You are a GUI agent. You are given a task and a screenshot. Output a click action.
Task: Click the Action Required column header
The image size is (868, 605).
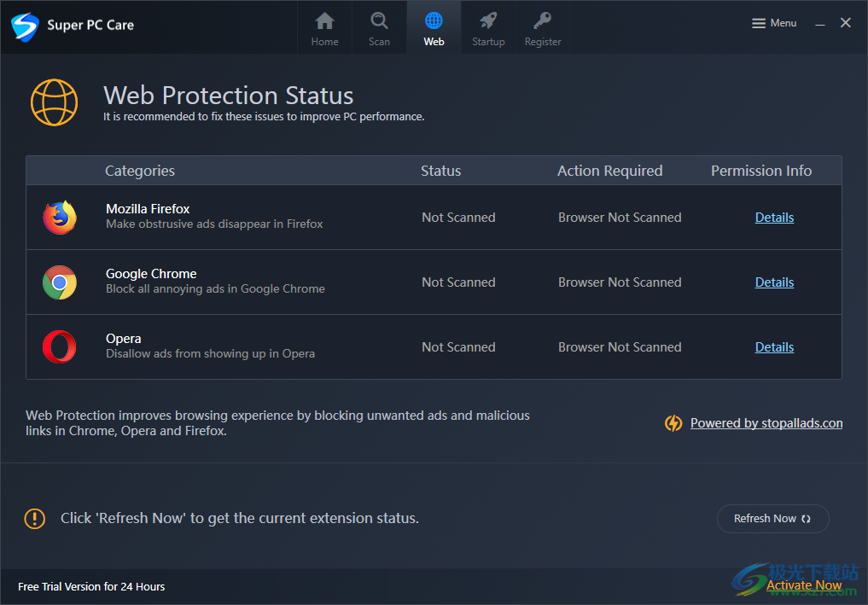609,171
